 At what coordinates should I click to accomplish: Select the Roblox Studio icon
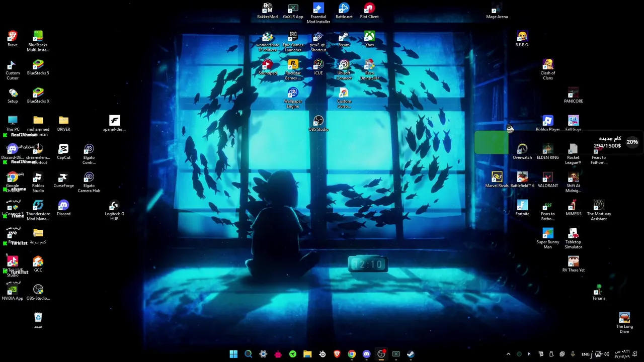(x=38, y=182)
